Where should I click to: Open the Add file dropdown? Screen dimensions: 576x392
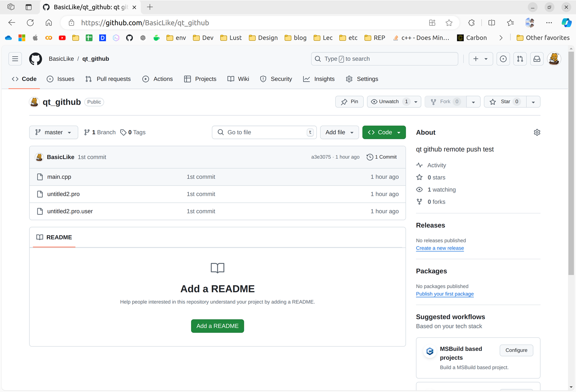point(339,132)
